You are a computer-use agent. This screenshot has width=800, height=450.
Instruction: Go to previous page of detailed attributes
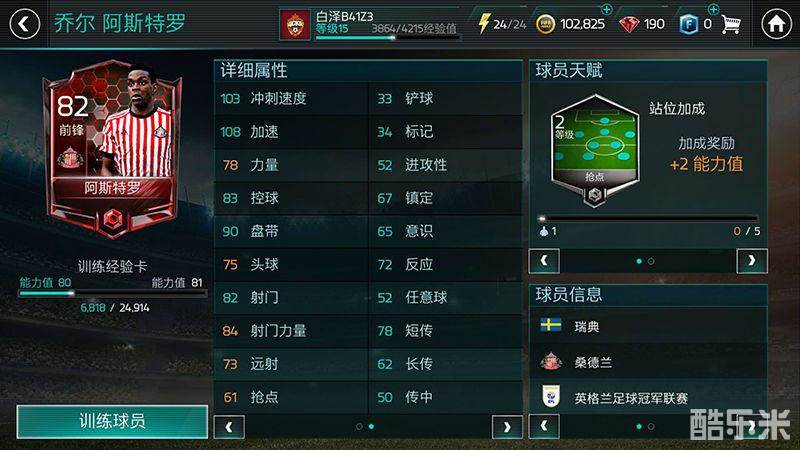tap(229, 427)
